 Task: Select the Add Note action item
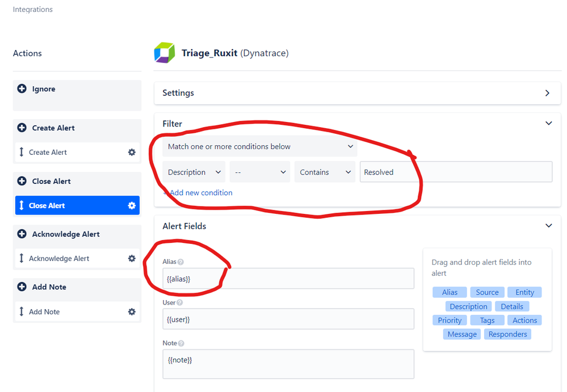point(77,311)
